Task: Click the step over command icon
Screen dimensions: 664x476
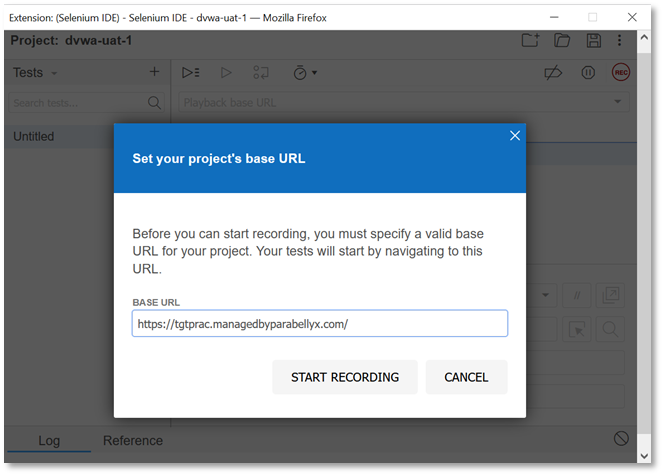Action: point(261,72)
